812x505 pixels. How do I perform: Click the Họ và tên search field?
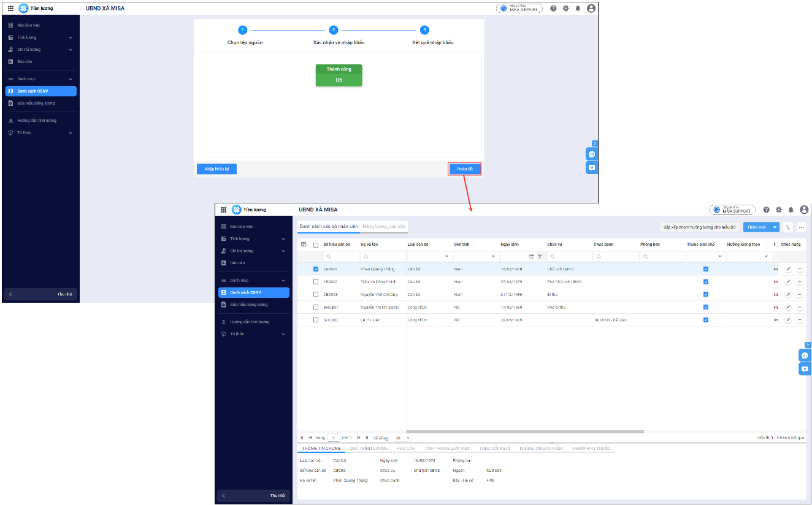383,257
